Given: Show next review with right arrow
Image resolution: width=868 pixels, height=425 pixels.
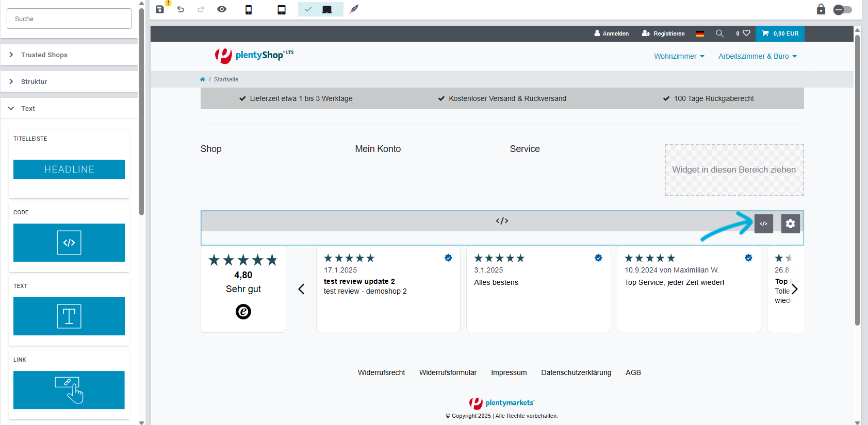Looking at the screenshot, I should pyautogui.click(x=795, y=289).
